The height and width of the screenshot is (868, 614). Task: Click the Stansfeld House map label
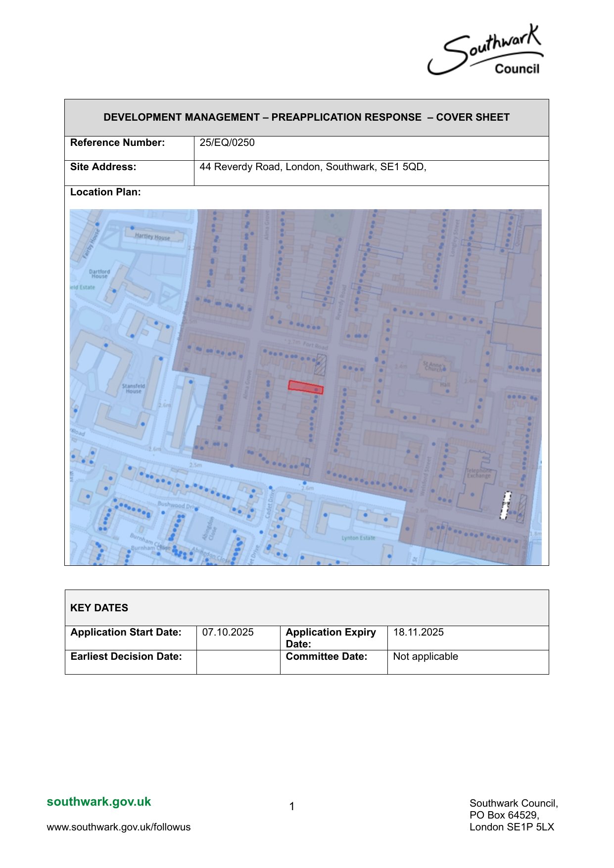pos(133,388)
